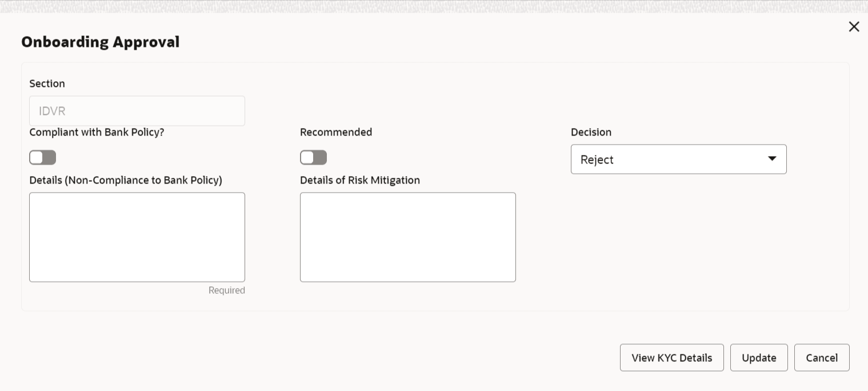868x391 pixels.
Task: Click the Decision dropdown arrow
Action: coord(772,159)
